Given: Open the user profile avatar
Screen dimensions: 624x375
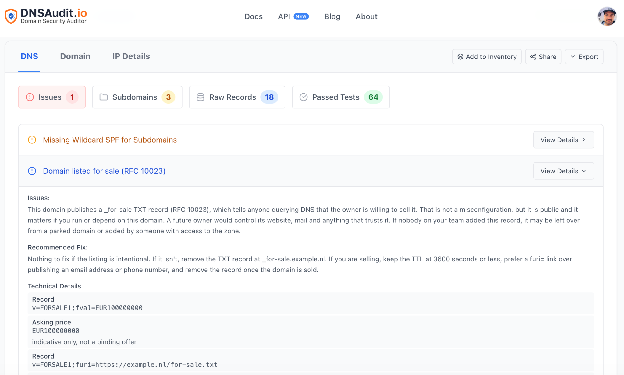Looking at the screenshot, I should point(607,16).
